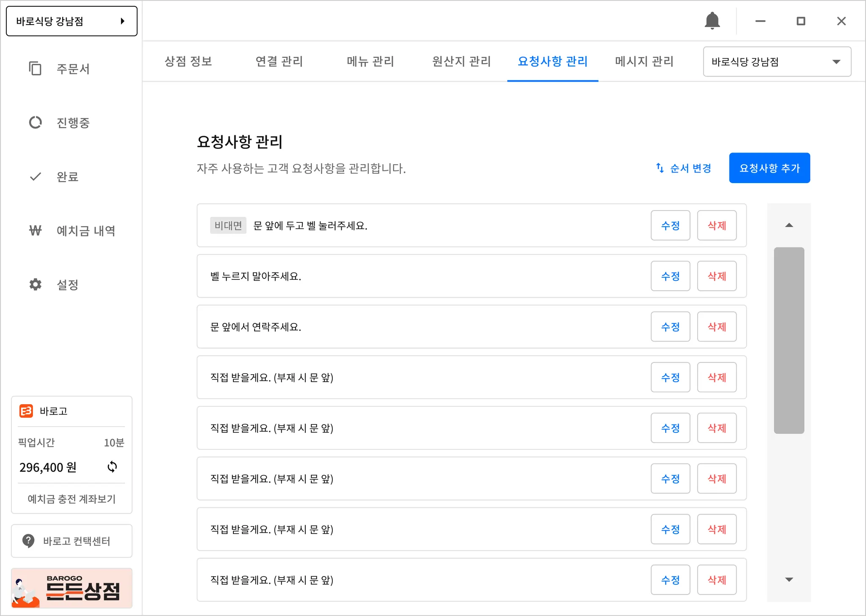The image size is (866, 616).
Task: Click 순서 변경 reorder link
Action: (x=684, y=168)
